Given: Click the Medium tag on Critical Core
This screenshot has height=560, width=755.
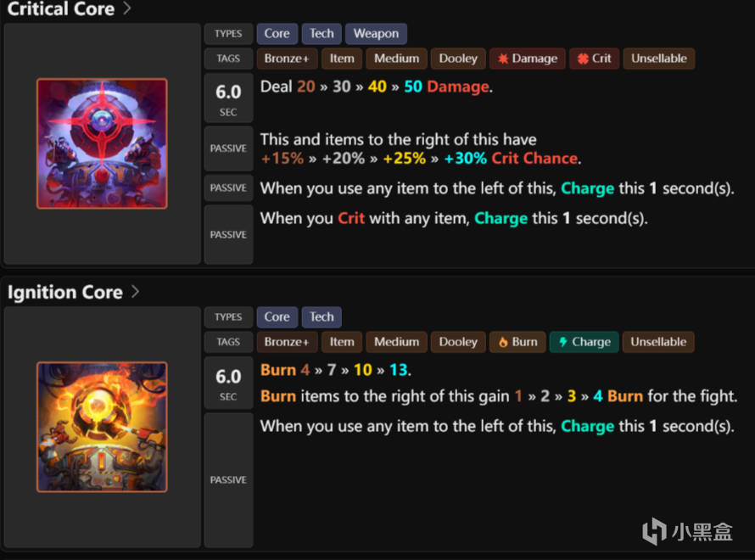Looking at the screenshot, I should 397,59.
